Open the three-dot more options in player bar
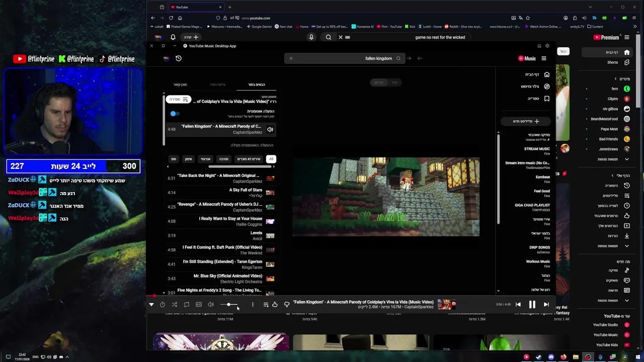Image resolution: width=644 pixels, height=362 pixels. coord(253,304)
